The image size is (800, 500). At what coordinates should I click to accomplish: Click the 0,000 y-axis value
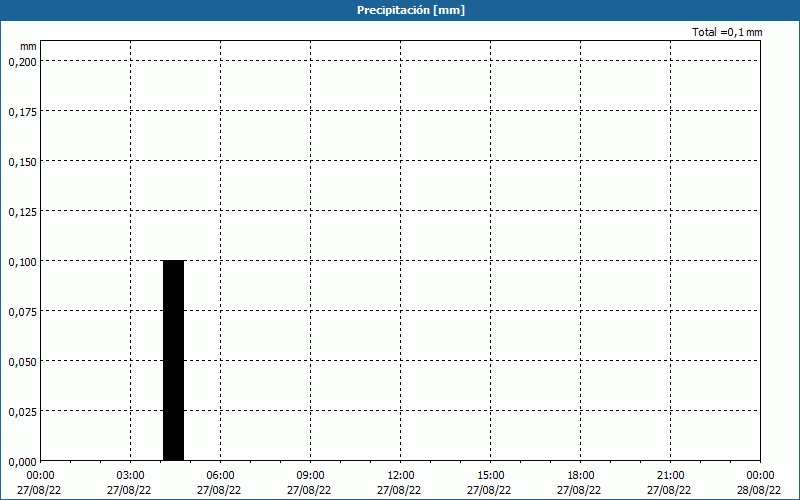[x=23, y=462]
